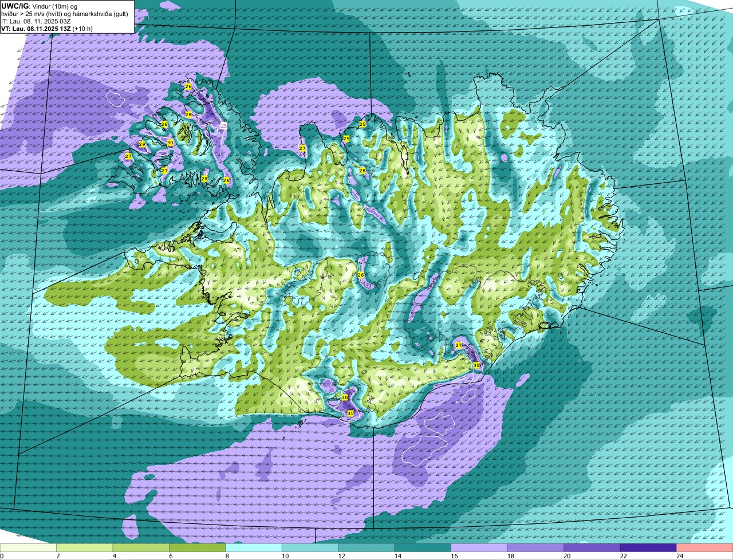Click the 0–2 m/s pale cream legend swatch

point(29,548)
